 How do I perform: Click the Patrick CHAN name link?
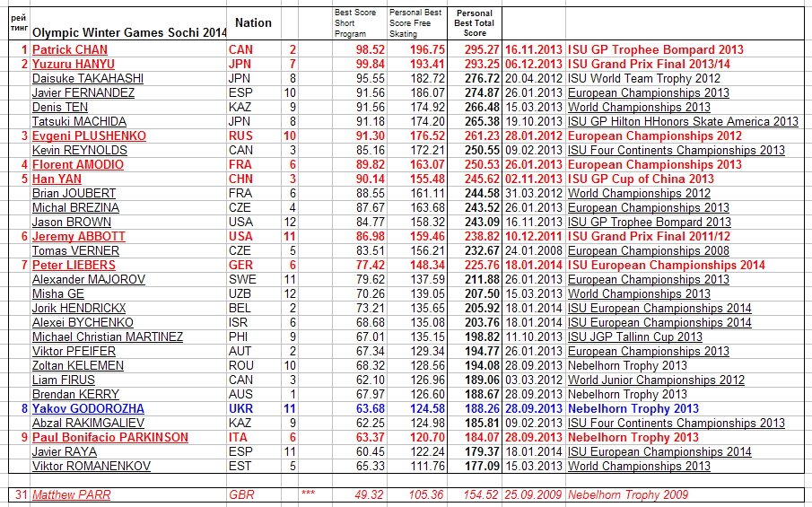point(70,49)
